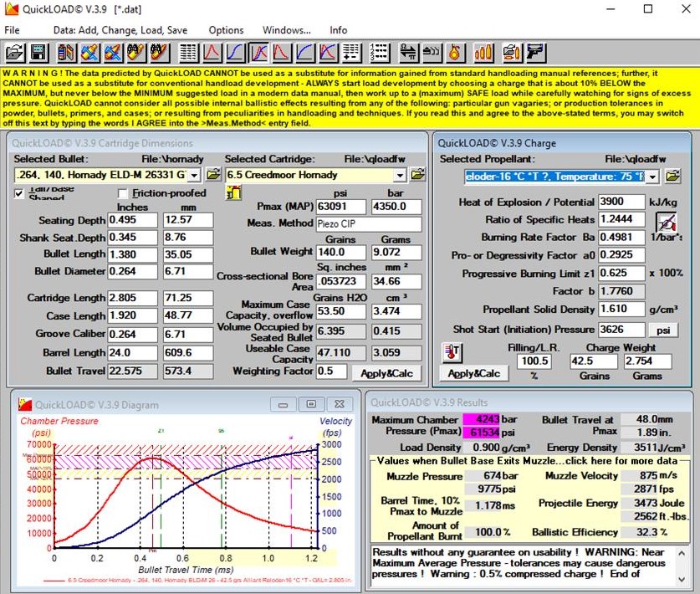
Task: Click the second binoculars bullet search icon
Action: pyautogui.click(x=160, y=53)
